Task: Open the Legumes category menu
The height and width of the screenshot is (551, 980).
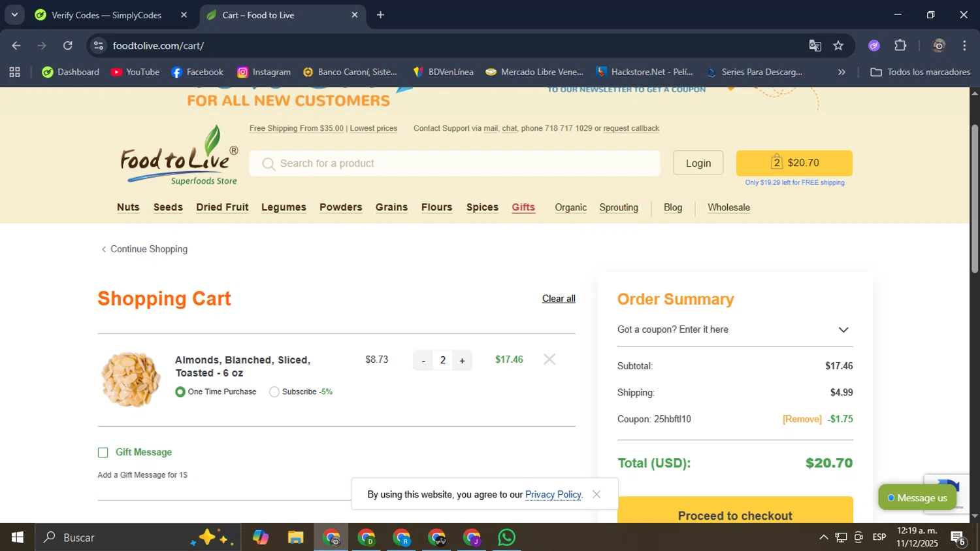Action: [284, 207]
